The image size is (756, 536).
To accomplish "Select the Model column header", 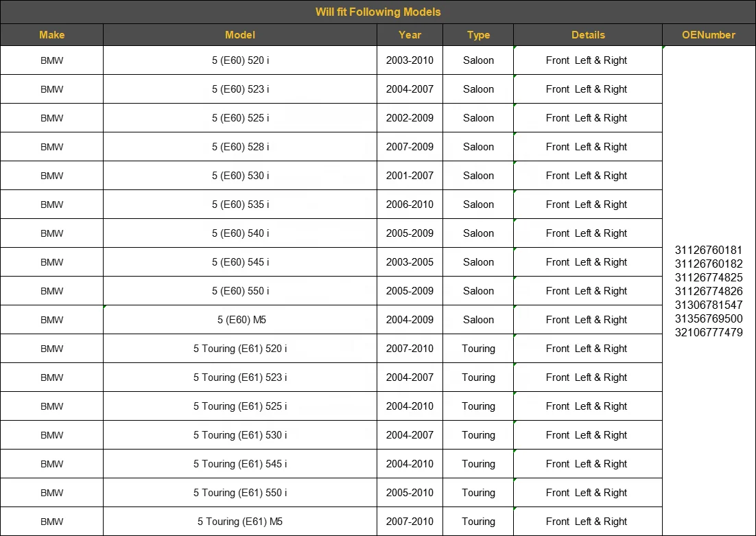I will coord(240,35).
